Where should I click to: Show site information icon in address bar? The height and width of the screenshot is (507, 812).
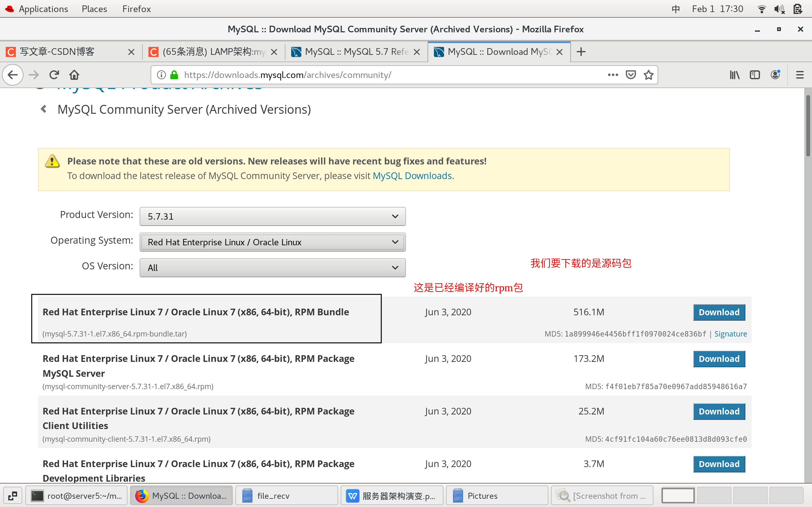tap(161, 75)
